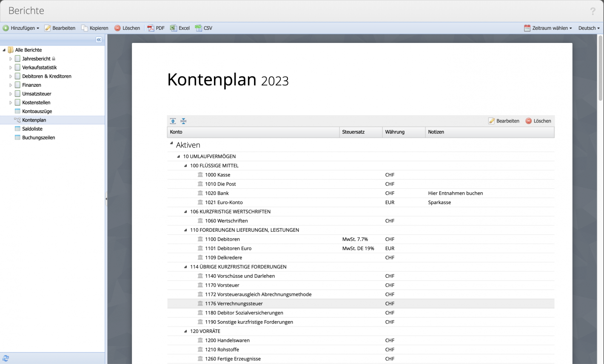Expand the Jahresbericht tree item
This screenshot has height=364, width=604.
[10, 58]
